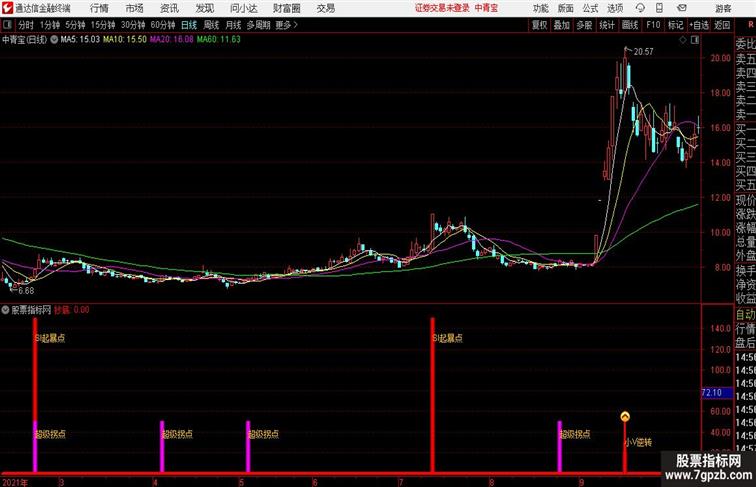The height and width of the screenshot is (487, 756).
Task: Click the 20.57 high price label
Action: pos(644,52)
